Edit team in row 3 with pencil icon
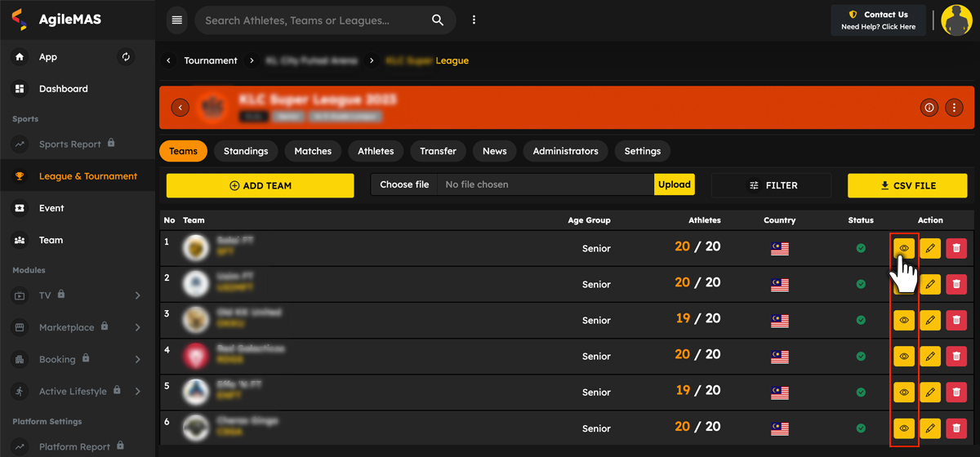Screen dimensions: 980x457 click(x=930, y=321)
